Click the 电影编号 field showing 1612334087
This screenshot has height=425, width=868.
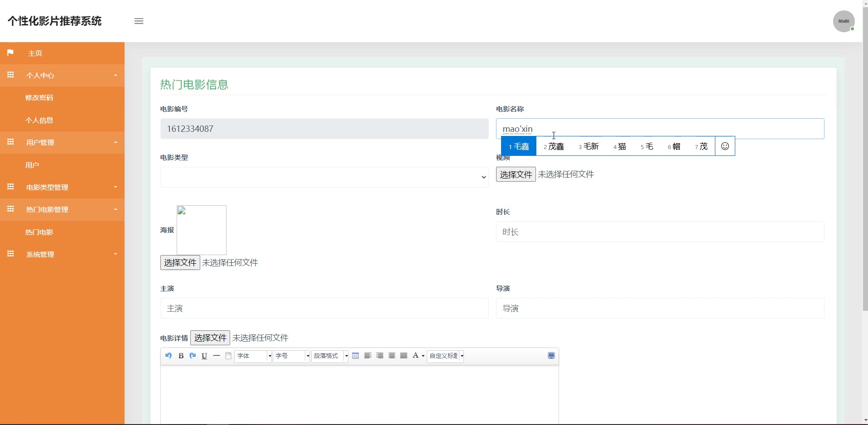[324, 129]
